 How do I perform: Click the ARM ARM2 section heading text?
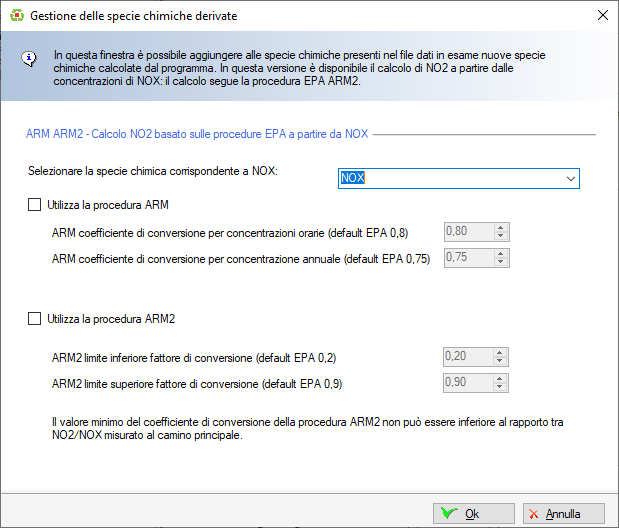tap(197, 134)
